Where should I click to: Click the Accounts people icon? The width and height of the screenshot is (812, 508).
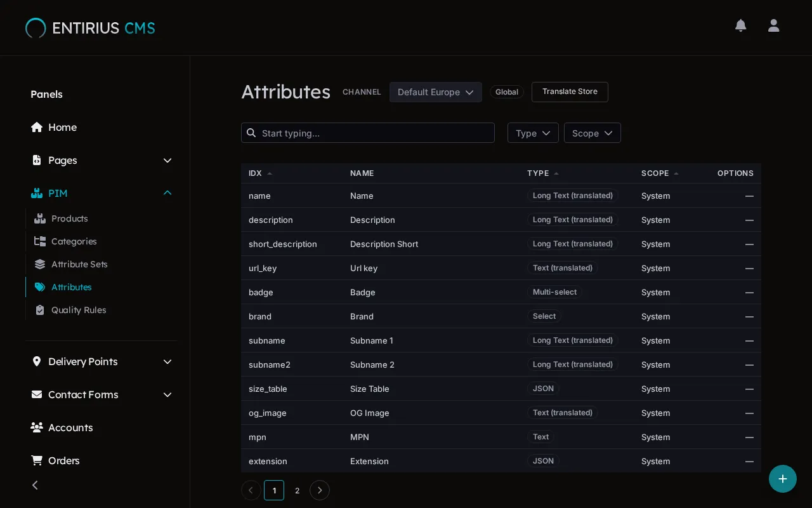click(x=37, y=427)
